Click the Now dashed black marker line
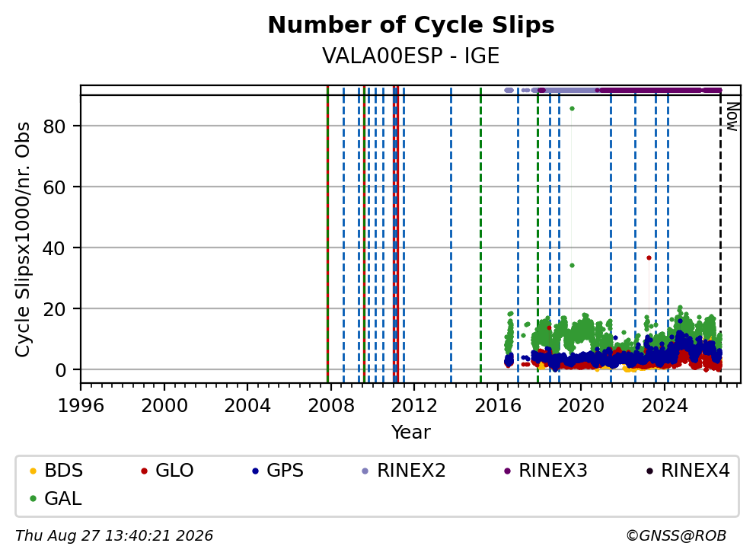The height and width of the screenshot is (559, 756). 720,236
